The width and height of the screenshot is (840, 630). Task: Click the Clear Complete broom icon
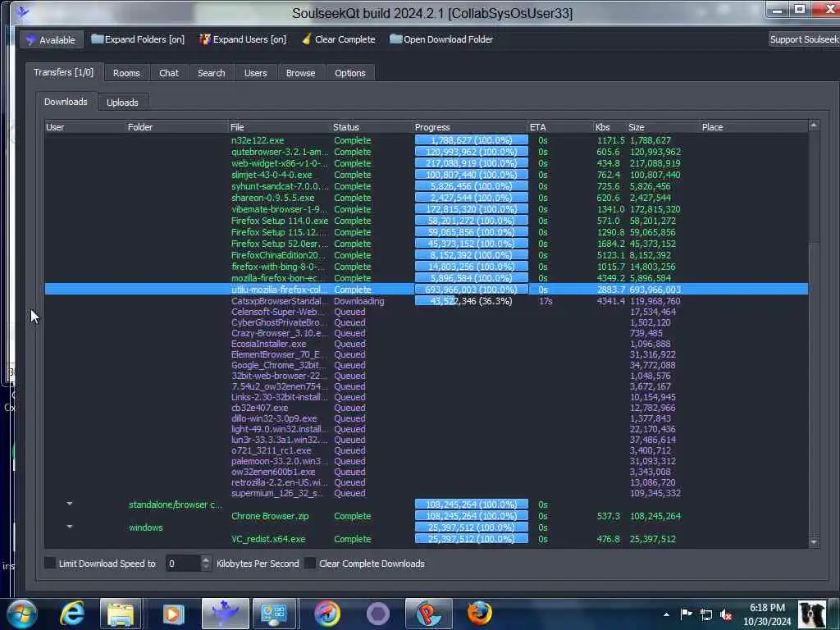click(x=307, y=39)
